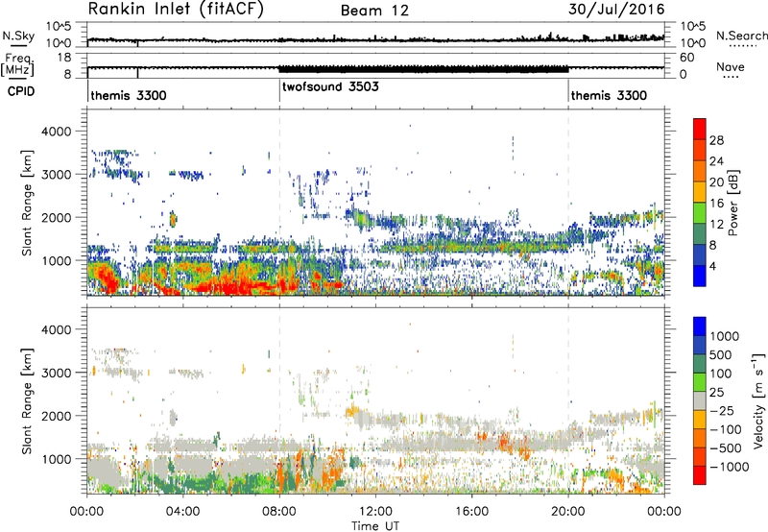The height and width of the screenshot is (532, 768).
Task: Click the '-1000' velocity colorbar label
Action: [x=730, y=467]
